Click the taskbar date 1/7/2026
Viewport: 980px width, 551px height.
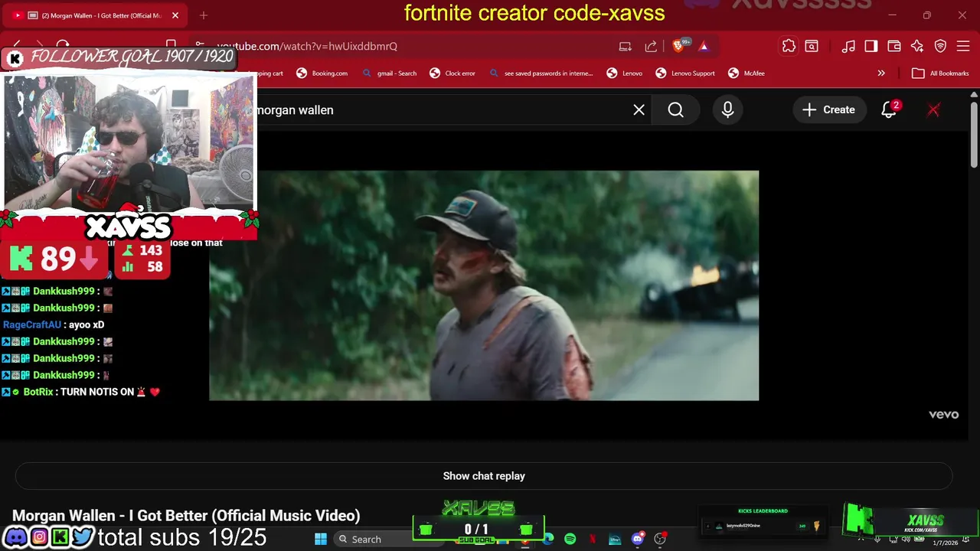click(945, 543)
